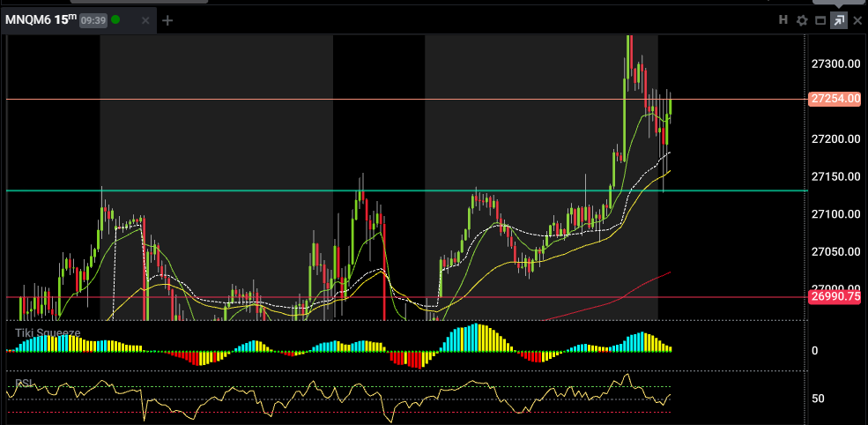Click the Tiki Squeeze 0 axis value
The height and width of the screenshot is (425, 868).
(x=814, y=351)
